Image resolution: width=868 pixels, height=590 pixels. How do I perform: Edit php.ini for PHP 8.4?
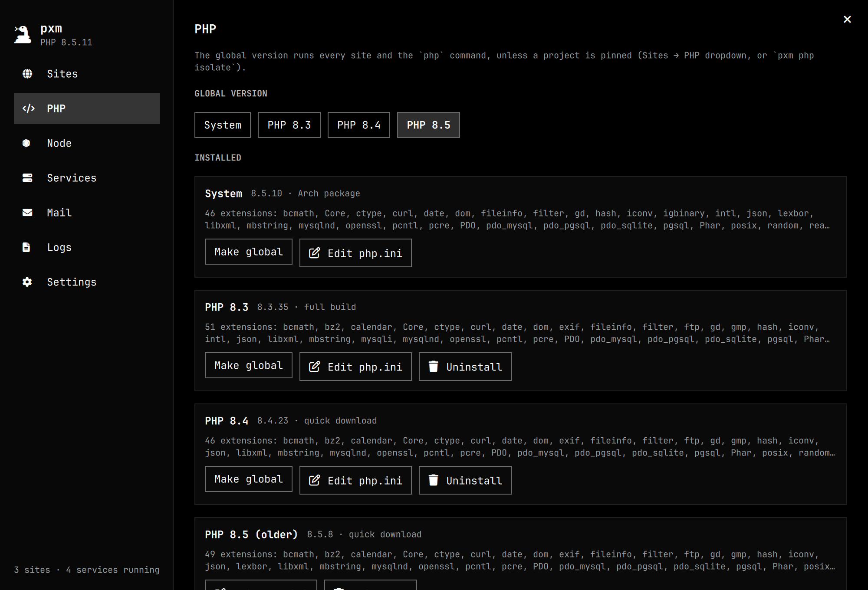pos(355,480)
